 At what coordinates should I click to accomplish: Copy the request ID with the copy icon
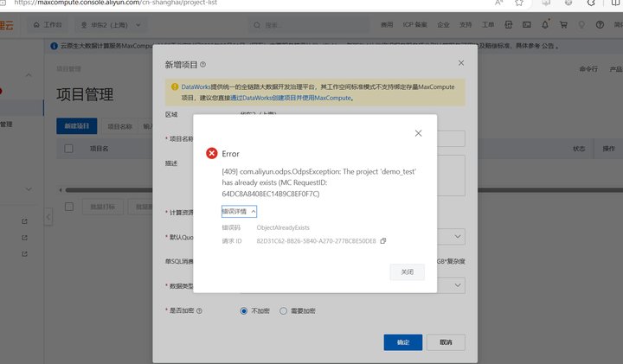click(x=383, y=241)
